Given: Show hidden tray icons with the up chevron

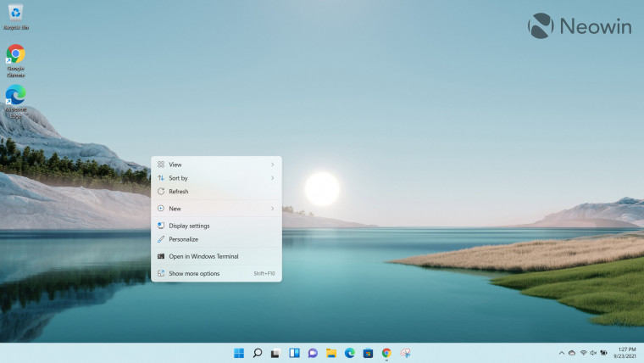Looking at the screenshot, I should click(562, 353).
